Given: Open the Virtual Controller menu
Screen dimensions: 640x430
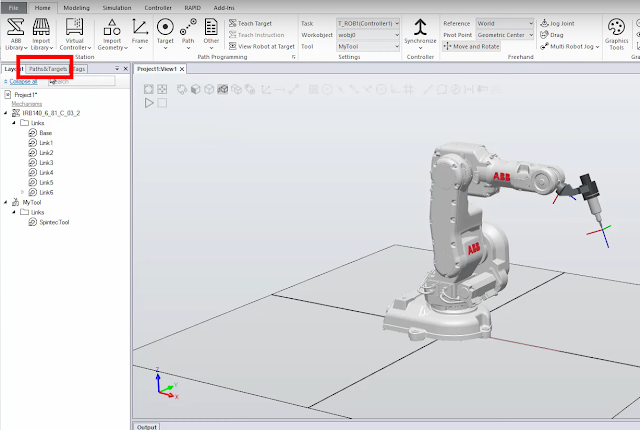Looking at the screenshot, I should pyautogui.click(x=75, y=34).
